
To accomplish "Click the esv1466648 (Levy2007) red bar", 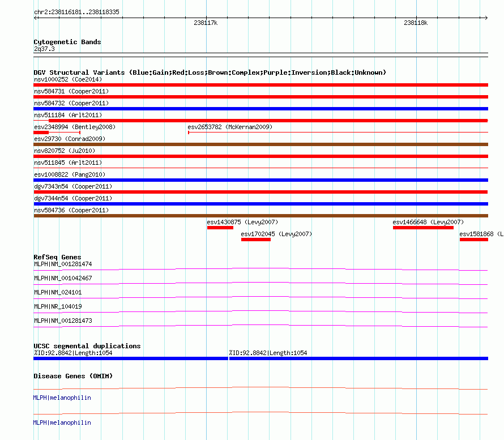I will (x=423, y=228).
